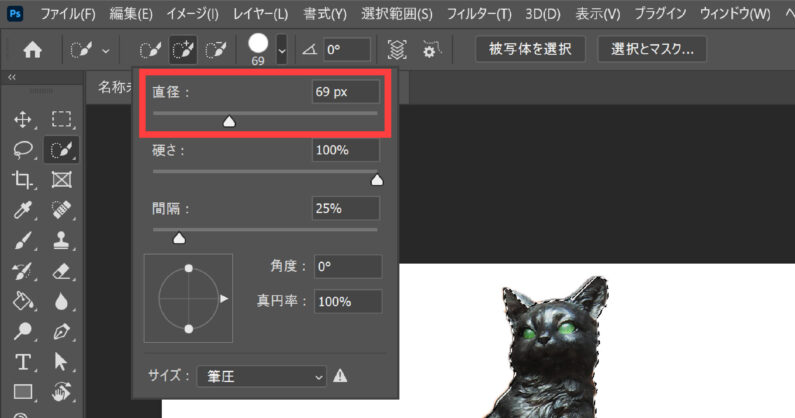
Task: Select the Blur tool
Action: pos(61,301)
